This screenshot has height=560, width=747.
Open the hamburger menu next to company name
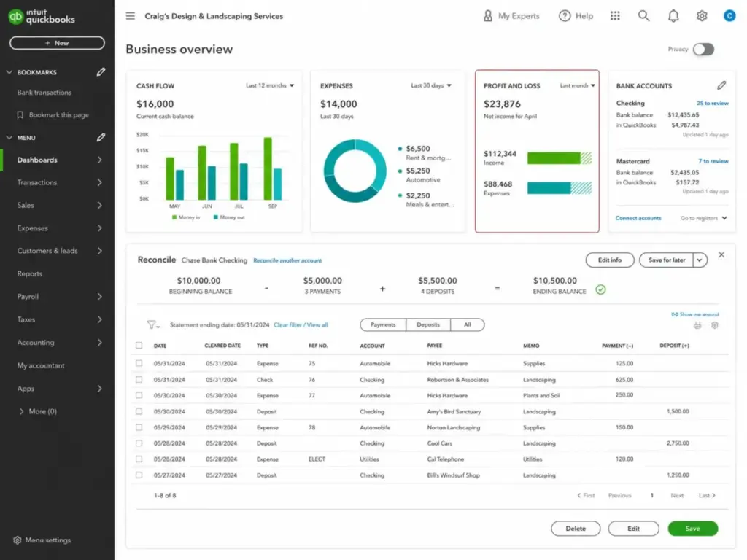130,16
